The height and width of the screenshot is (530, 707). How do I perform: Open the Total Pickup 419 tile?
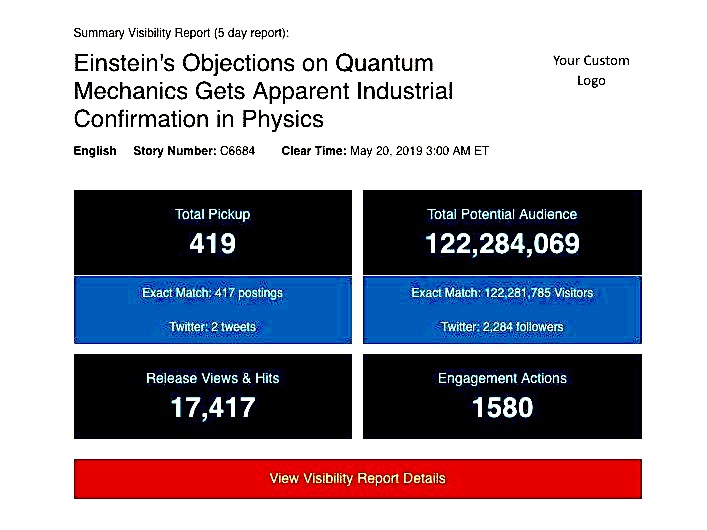(213, 232)
